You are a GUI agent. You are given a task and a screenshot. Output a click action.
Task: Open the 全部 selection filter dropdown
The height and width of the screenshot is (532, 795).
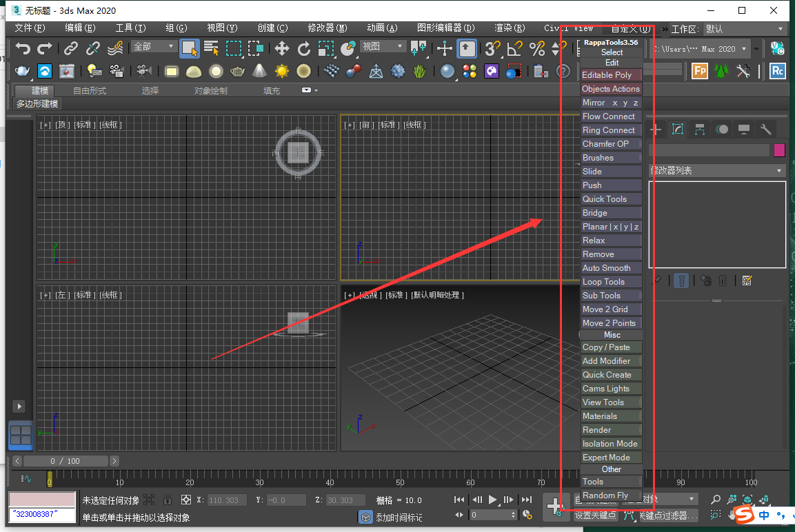click(153, 47)
